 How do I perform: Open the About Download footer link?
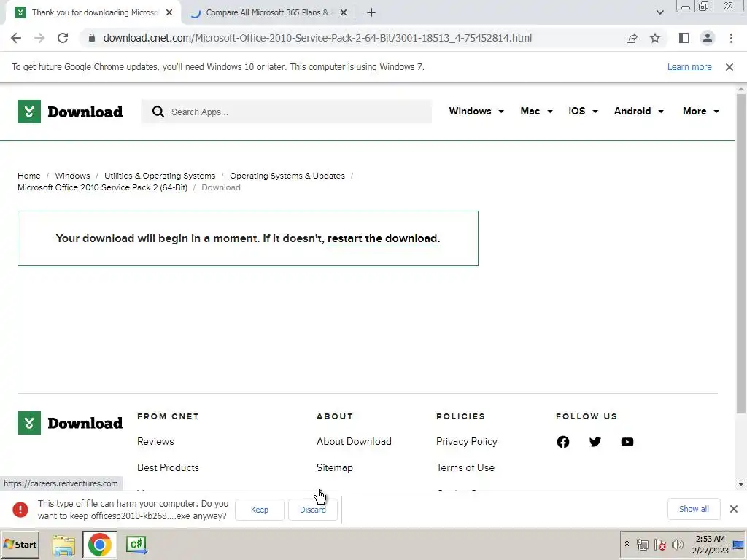coord(354,441)
